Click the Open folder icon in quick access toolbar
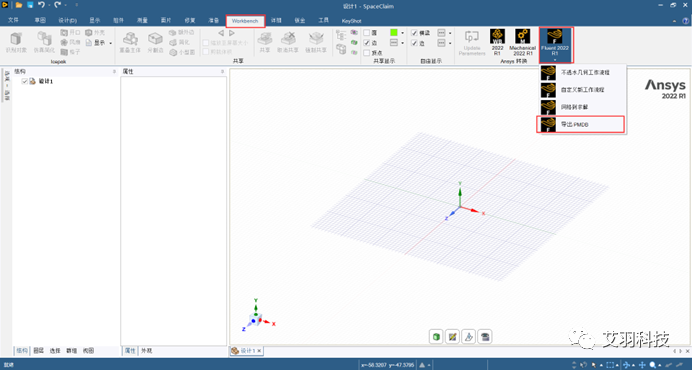 tap(19, 5)
